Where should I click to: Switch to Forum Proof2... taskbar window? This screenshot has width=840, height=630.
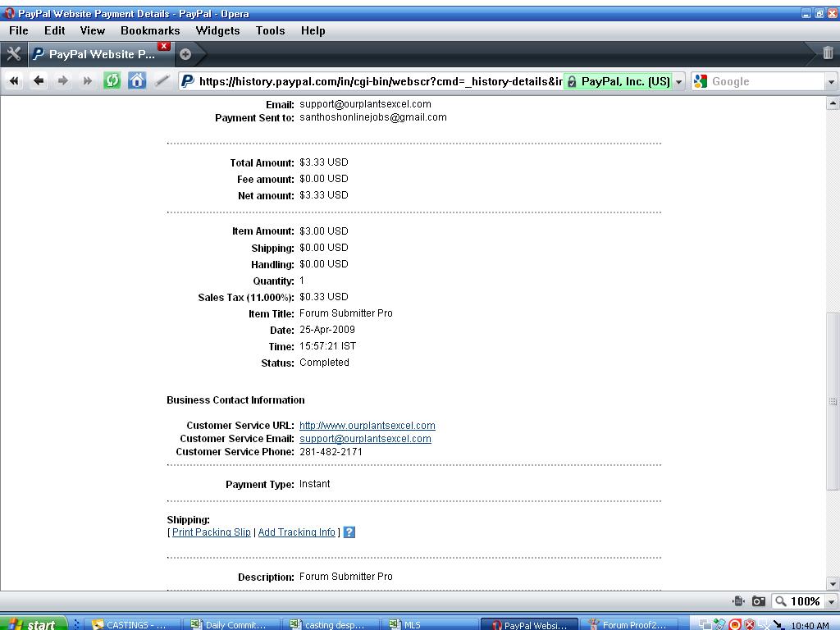click(x=628, y=624)
